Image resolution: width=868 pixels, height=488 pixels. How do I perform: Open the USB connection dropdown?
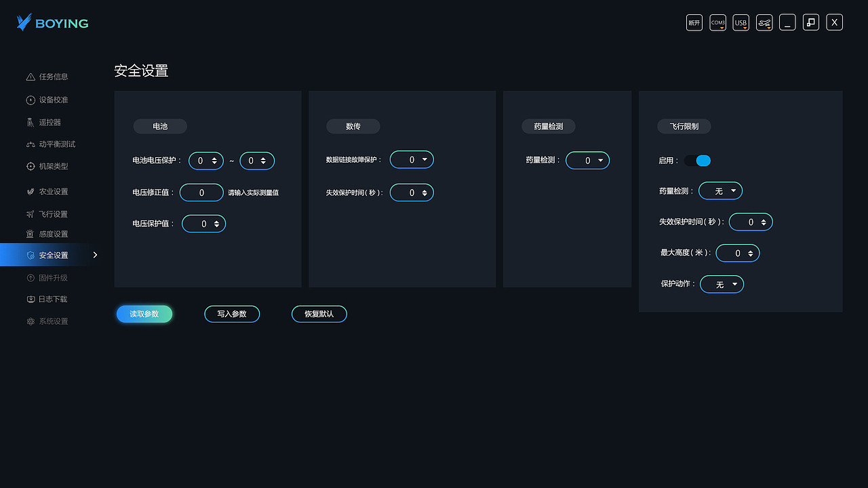741,22
